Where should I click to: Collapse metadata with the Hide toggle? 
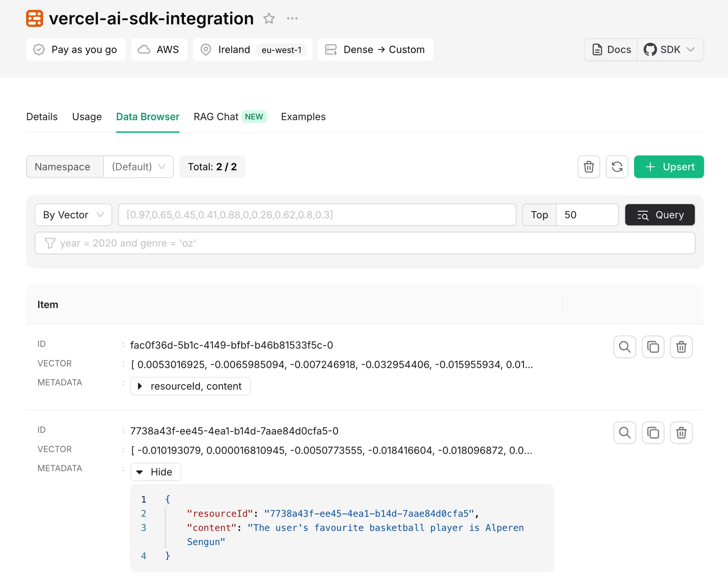click(155, 472)
